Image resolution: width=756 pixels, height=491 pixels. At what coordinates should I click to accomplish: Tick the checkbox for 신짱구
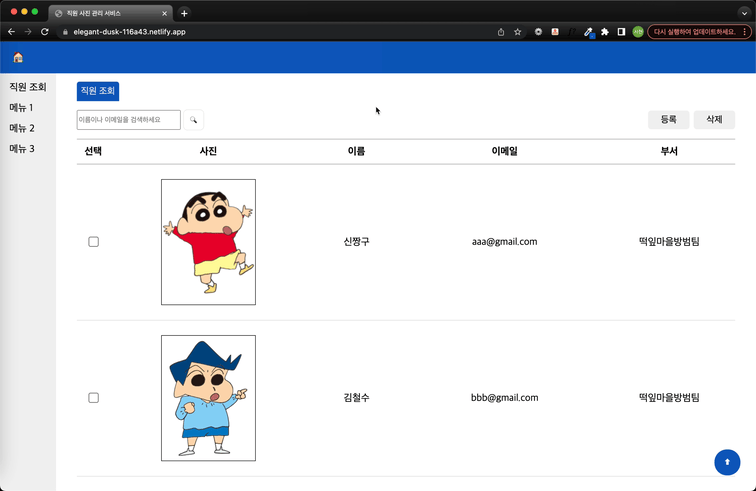click(x=94, y=242)
